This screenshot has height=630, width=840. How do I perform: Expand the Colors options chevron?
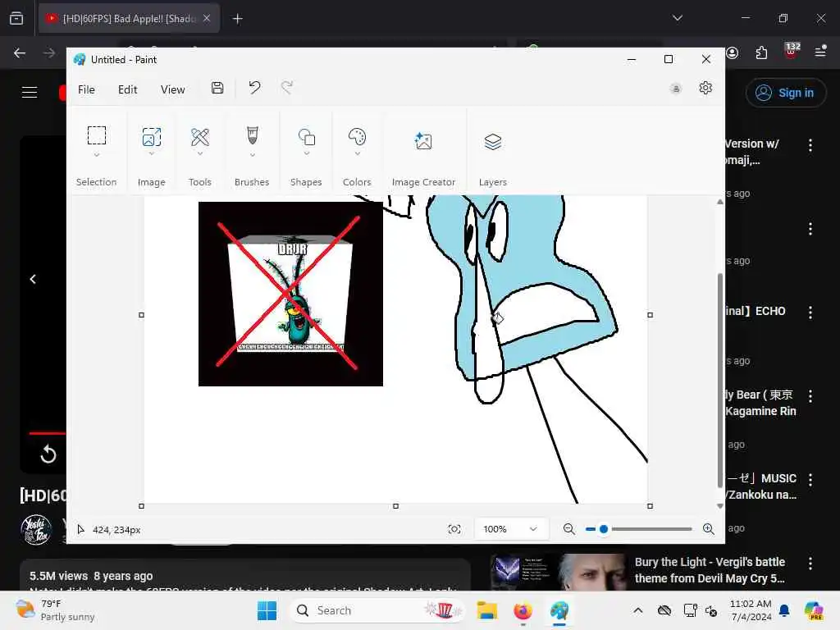[357, 153]
